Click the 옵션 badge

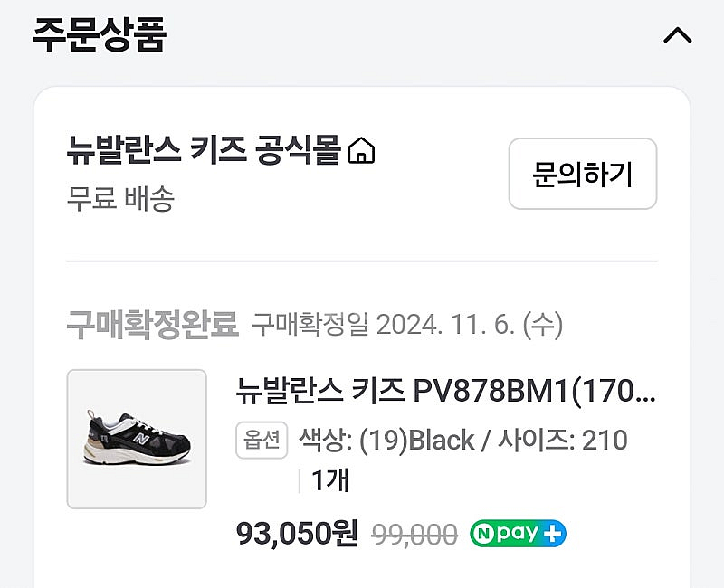coord(262,441)
